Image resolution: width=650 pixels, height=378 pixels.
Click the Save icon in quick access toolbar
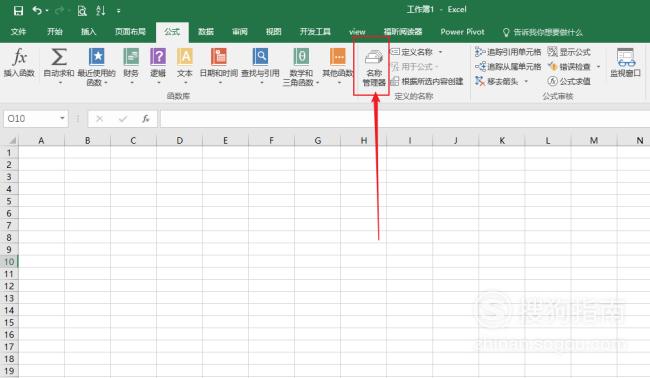18,10
